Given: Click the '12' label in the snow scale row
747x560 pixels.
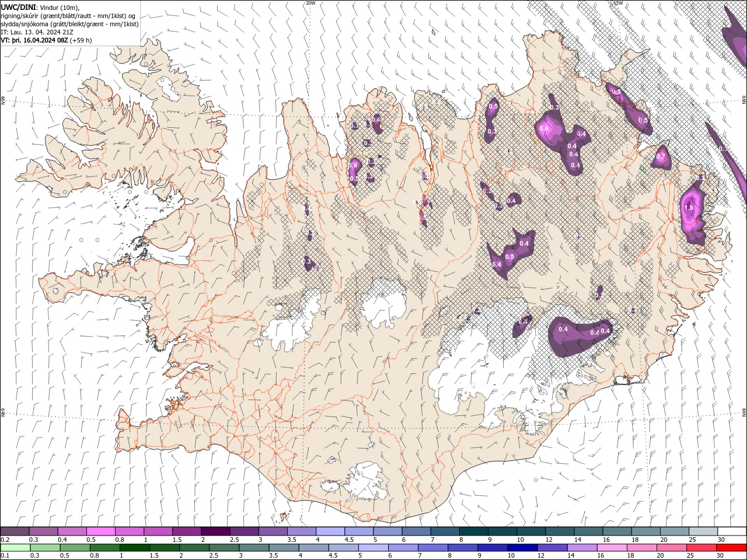Looking at the screenshot, I should point(549,540).
